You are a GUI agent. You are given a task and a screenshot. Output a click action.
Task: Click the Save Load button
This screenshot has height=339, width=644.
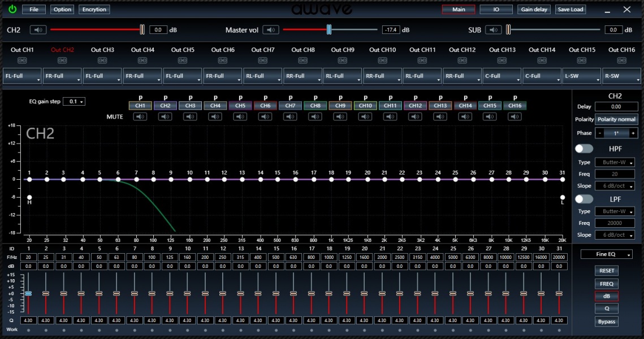[570, 10]
